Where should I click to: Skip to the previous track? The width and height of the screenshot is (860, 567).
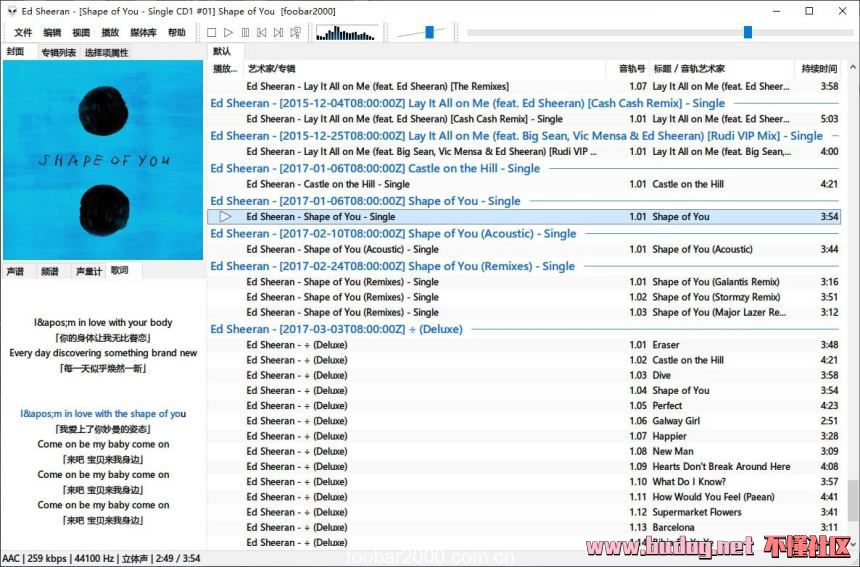coord(262,33)
